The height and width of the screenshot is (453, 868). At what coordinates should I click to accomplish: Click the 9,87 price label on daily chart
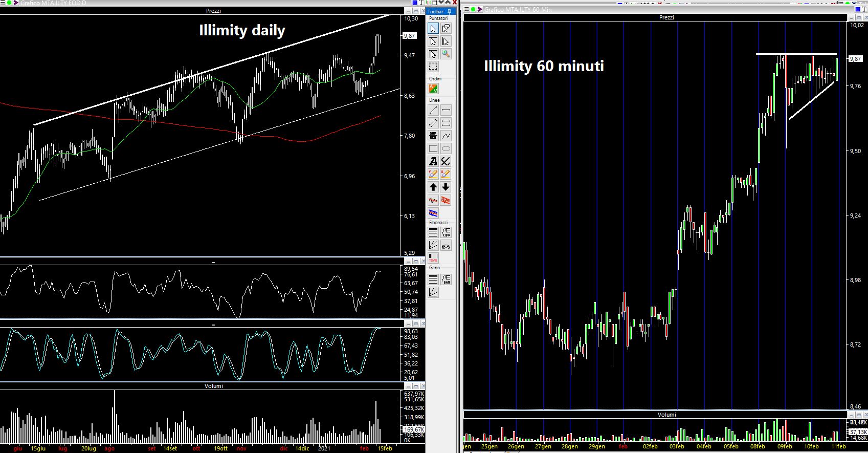(x=410, y=36)
